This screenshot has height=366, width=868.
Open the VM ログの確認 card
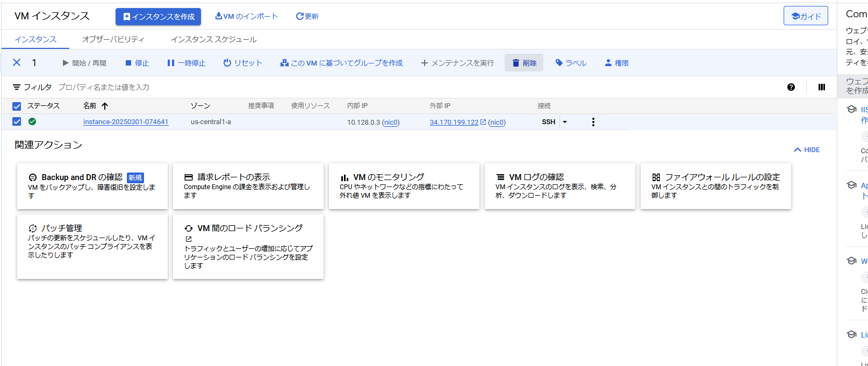(x=560, y=186)
